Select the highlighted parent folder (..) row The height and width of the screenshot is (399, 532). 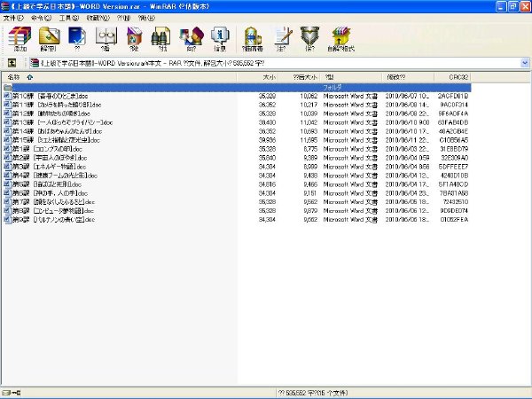pos(237,88)
